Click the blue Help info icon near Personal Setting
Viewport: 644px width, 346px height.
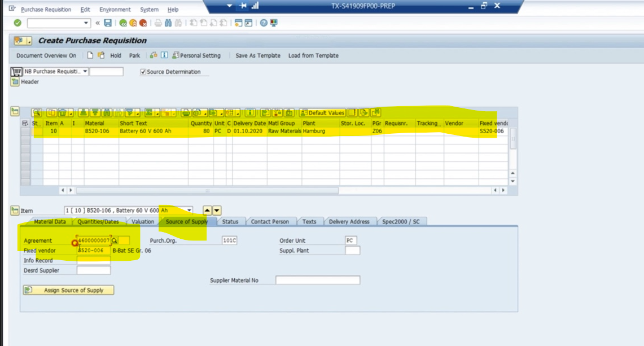click(x=164, y=55)
